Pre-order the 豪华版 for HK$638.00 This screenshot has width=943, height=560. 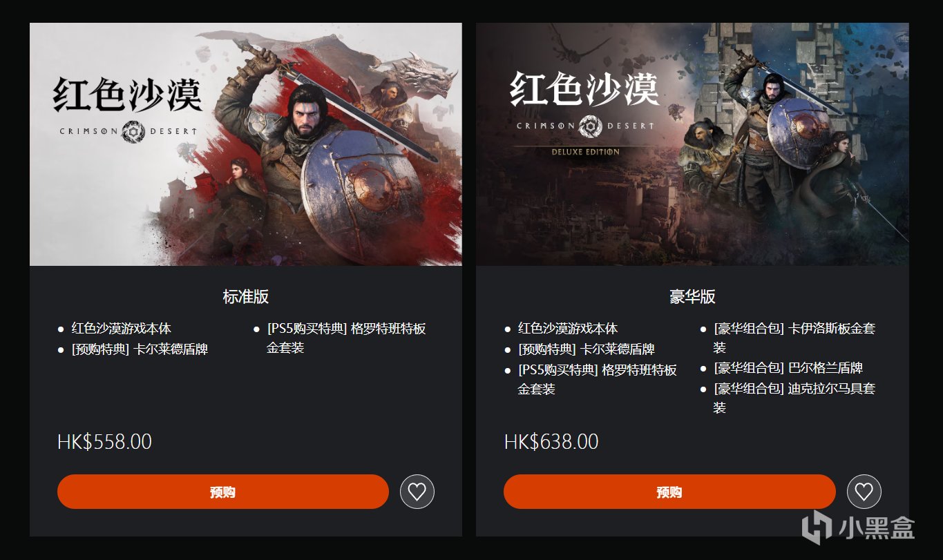(669, 492)
